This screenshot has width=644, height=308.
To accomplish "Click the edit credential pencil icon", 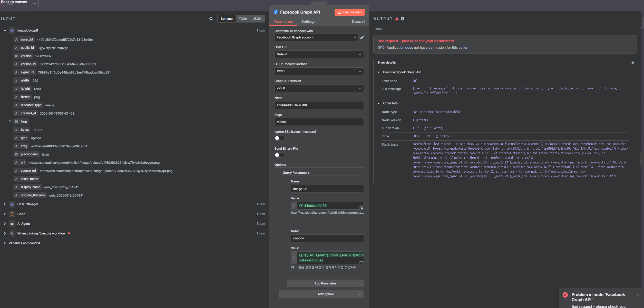I will (x=362, y=37).
